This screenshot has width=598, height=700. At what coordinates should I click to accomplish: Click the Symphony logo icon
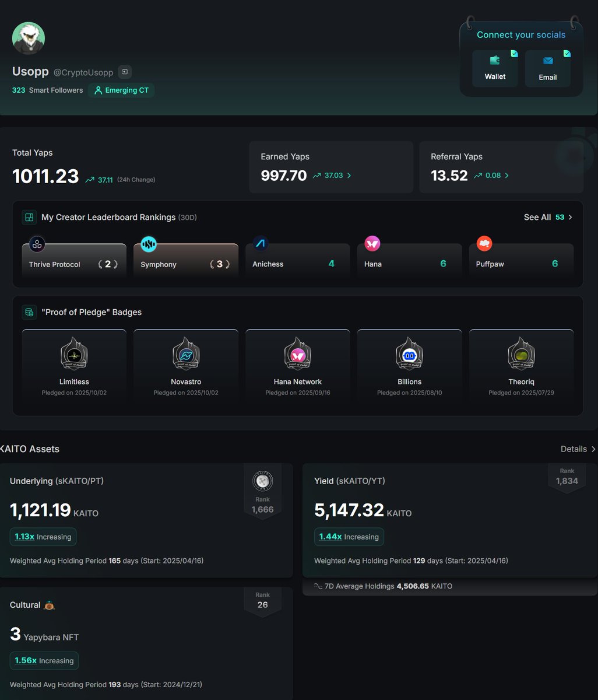(149, 244)
